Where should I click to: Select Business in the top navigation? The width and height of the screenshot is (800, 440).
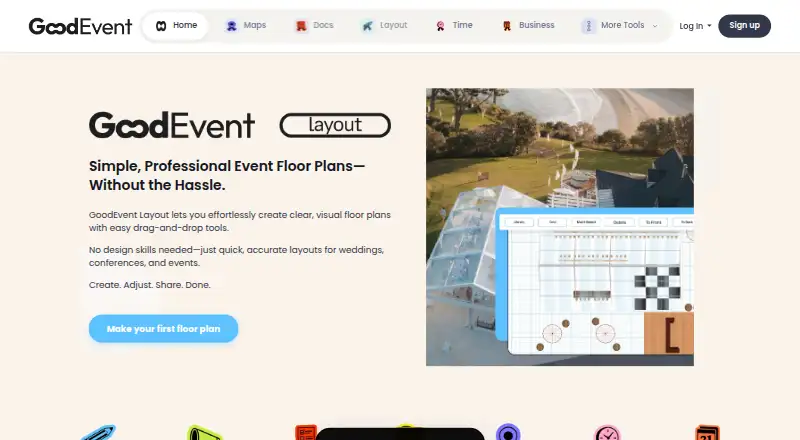click(528, 26)
